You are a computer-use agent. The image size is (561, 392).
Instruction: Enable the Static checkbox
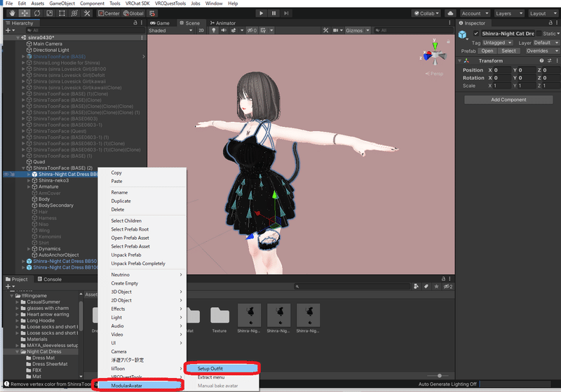click(539, 34)
